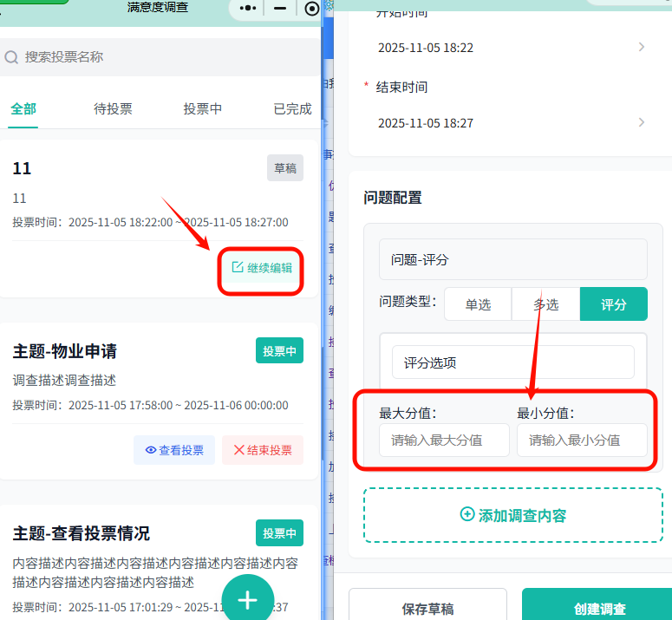Click the green floating plus button
672x620 pixels.
[248, 600]
